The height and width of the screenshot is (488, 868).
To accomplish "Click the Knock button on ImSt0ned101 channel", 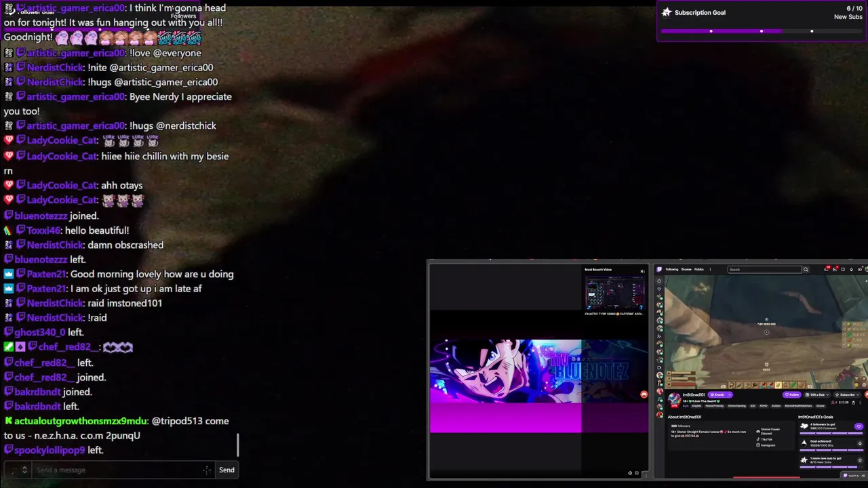I will click(x=717, y=394).
